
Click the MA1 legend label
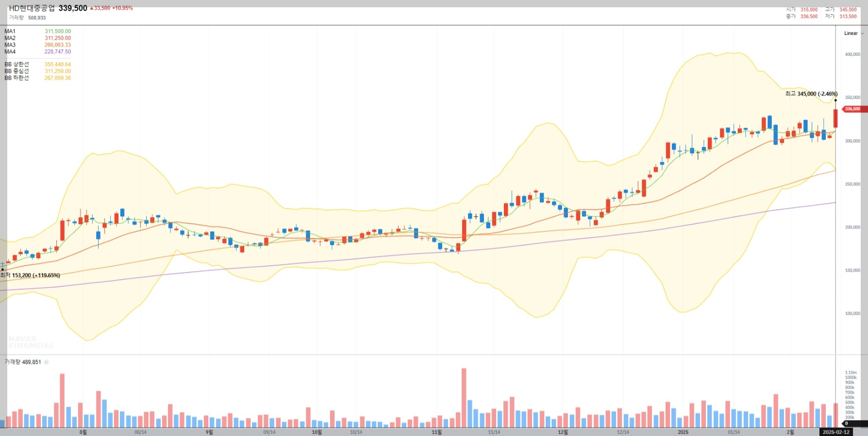(x=10, y=32)
